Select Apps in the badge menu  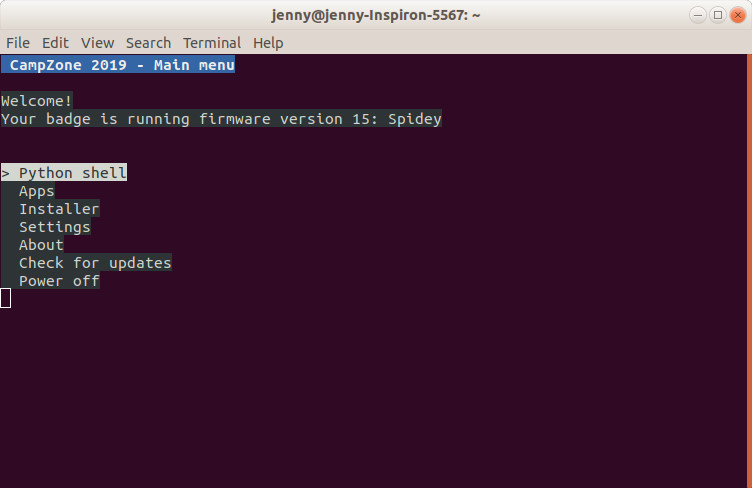[x=36, y=191]
